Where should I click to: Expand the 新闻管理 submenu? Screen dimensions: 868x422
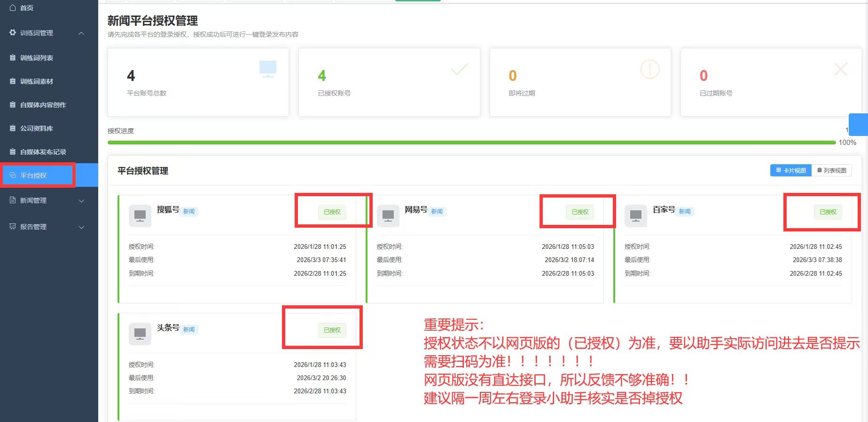point(81,201)
